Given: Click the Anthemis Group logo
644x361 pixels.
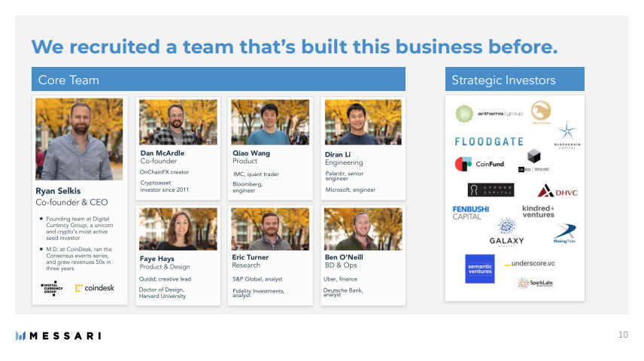Looking at the screenshot, I should pyautogui.click(x=489, y=114).
